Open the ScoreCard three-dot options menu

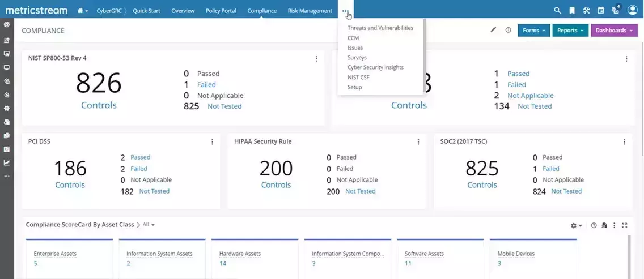tap(615, 225)
